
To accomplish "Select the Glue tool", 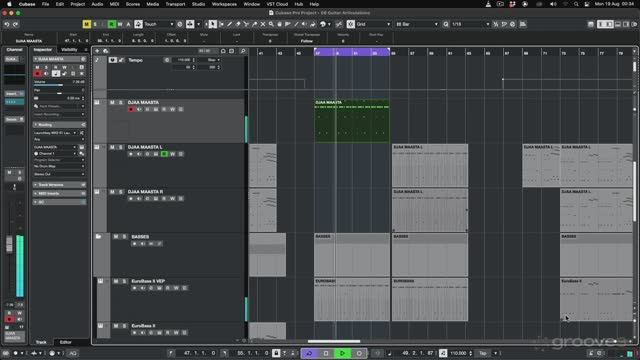I will 255,24.
